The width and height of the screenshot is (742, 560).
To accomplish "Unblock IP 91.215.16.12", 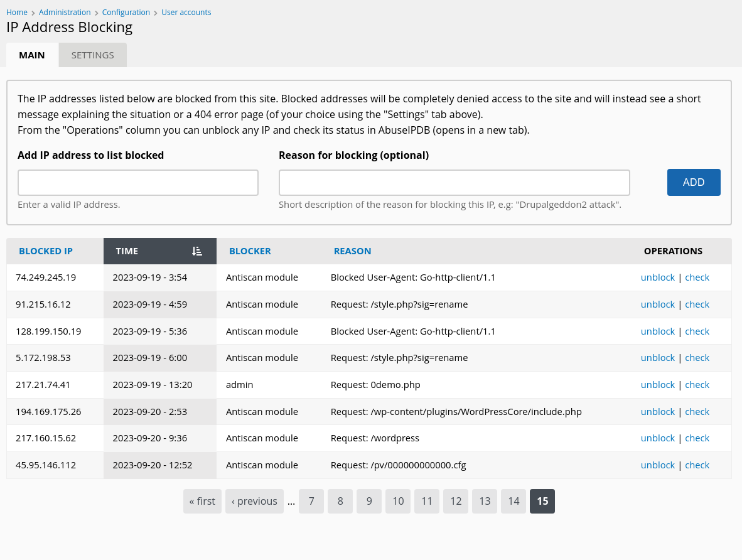I will click(x=658, y=304).
